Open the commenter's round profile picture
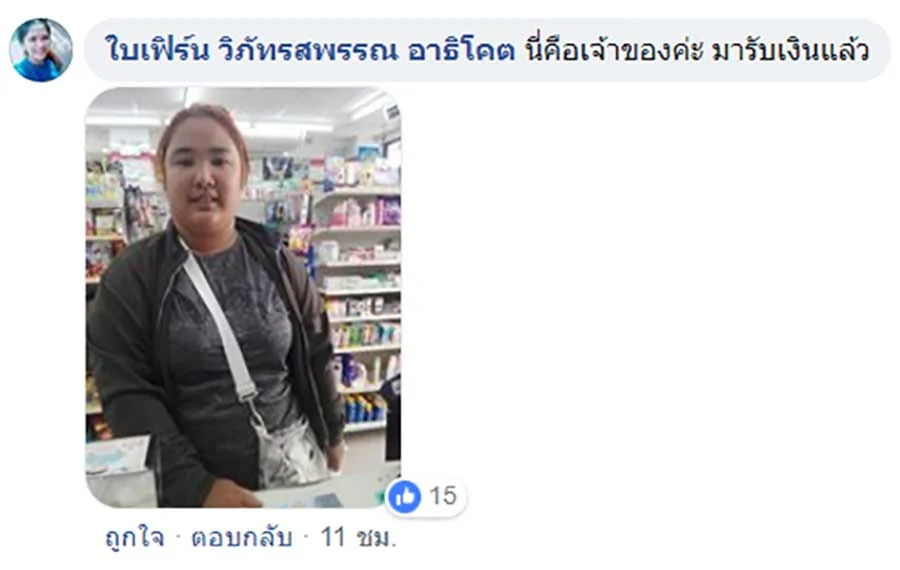Screen dimensions: 900x570 point(41,49)
